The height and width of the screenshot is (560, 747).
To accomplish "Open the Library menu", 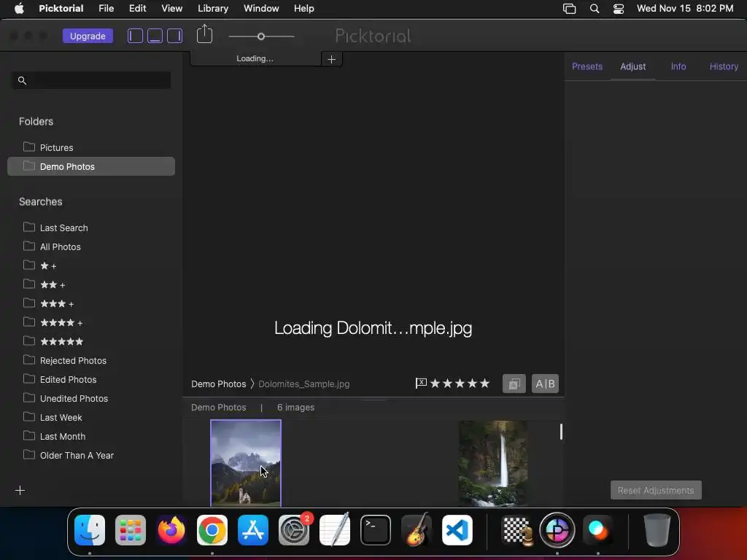I will 213,8.
